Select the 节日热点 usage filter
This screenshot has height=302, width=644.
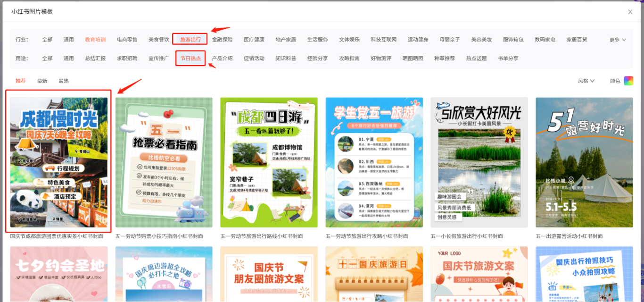[190, 59]
